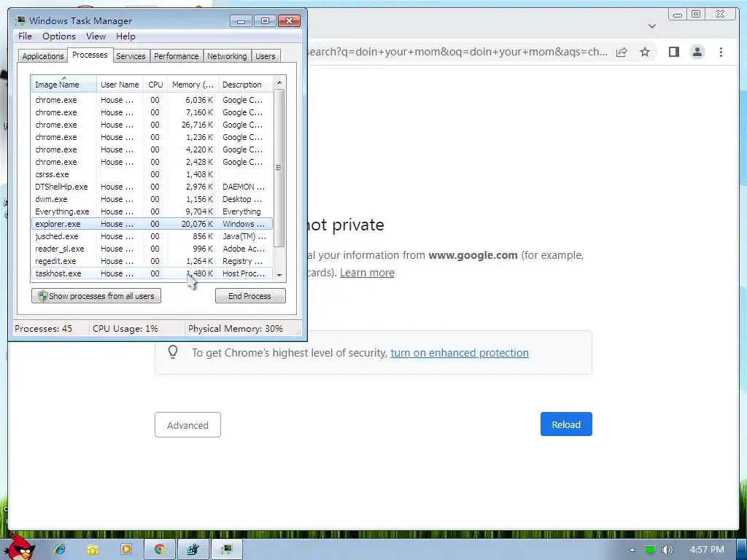
Task: Activate the Task Manager taskbar button
Action: [227, 549]
